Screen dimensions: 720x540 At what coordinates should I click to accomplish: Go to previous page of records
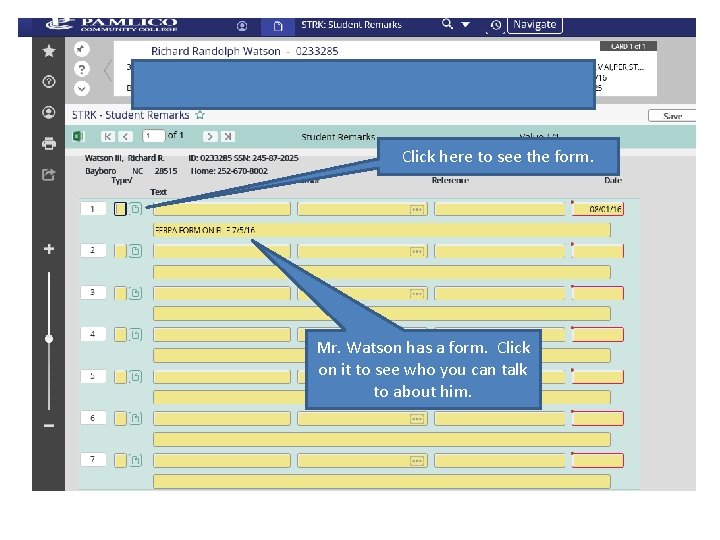[125, 136]
